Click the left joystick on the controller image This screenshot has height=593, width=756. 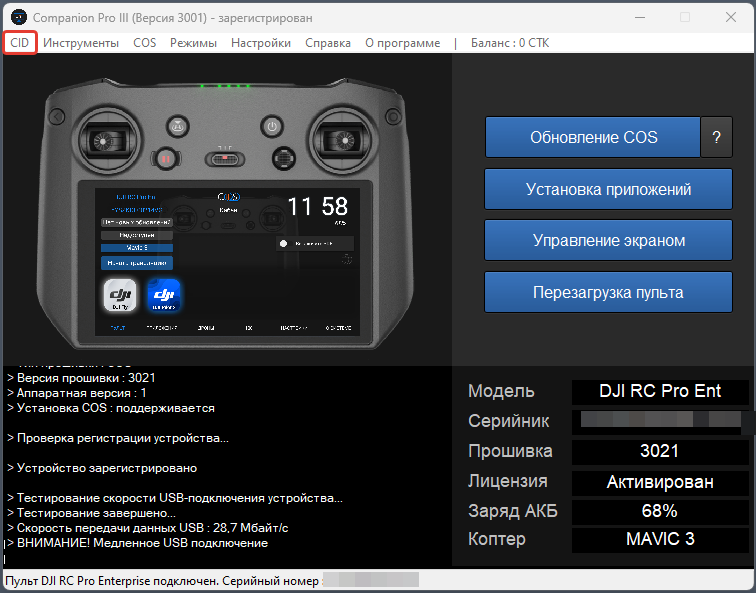[x=110, y=141]
